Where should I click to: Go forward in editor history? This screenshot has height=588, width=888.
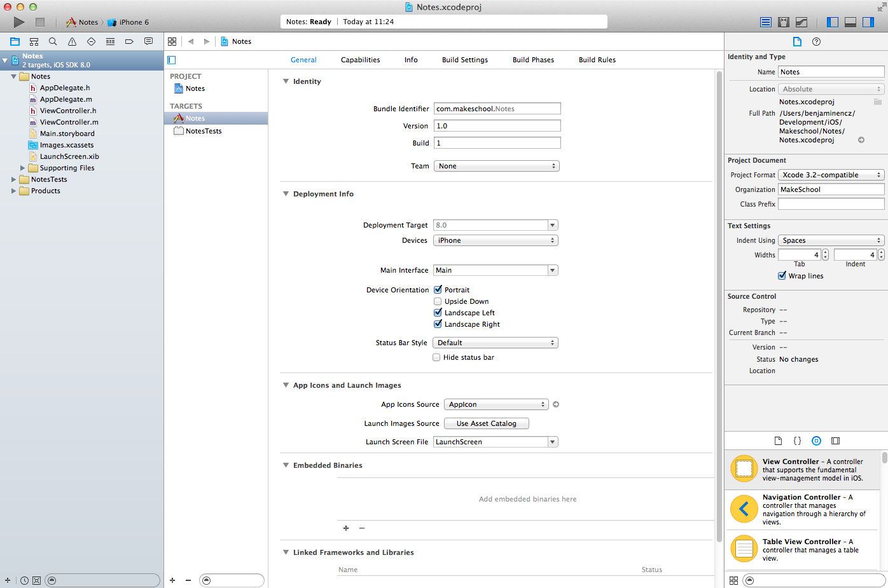206,41
